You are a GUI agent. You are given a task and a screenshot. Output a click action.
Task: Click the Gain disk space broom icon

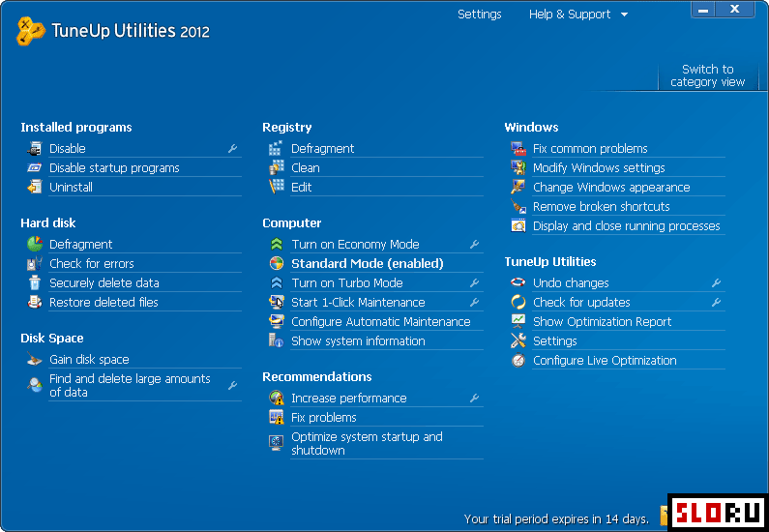point(34,360)
